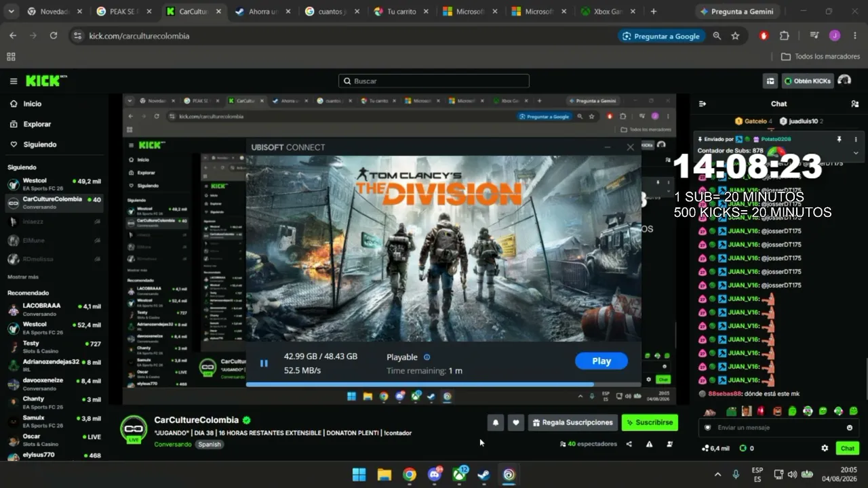
Task: Click the Enviar un mensaje chat input
Action: [779, 428]
